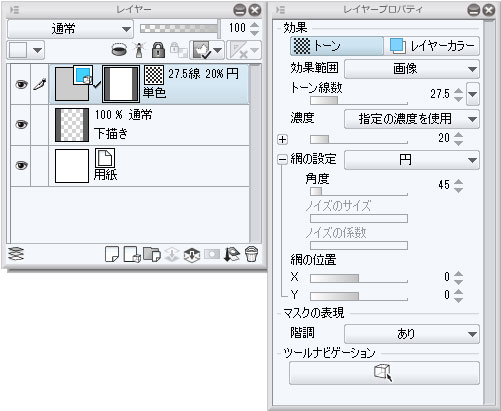This screenshot has height=411, width=501.
Task: Select the レイヤーカラー effect button
Action: pos(432,46)
